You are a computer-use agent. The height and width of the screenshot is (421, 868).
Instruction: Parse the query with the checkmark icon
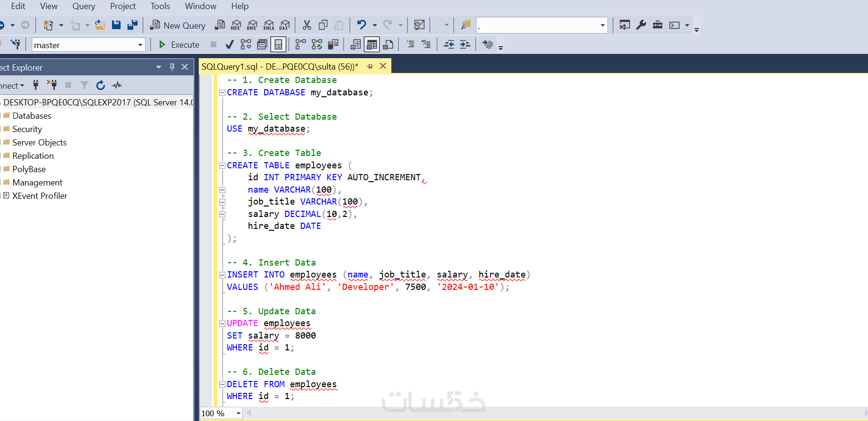tap(229, 45)
